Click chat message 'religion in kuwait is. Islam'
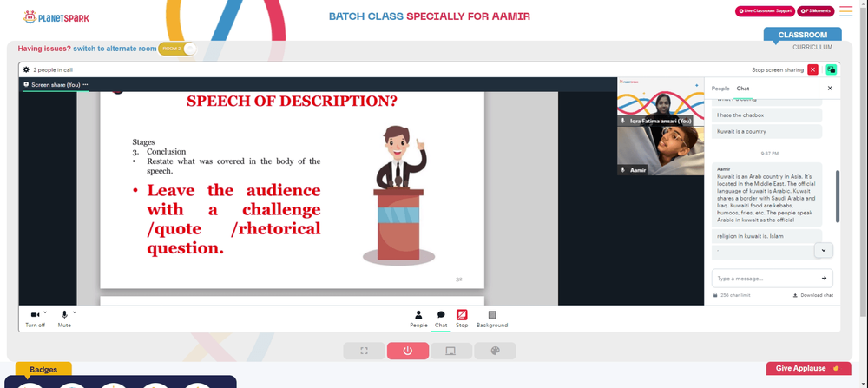The width and height of the screenshot is (868, 388). click(766, 236)
